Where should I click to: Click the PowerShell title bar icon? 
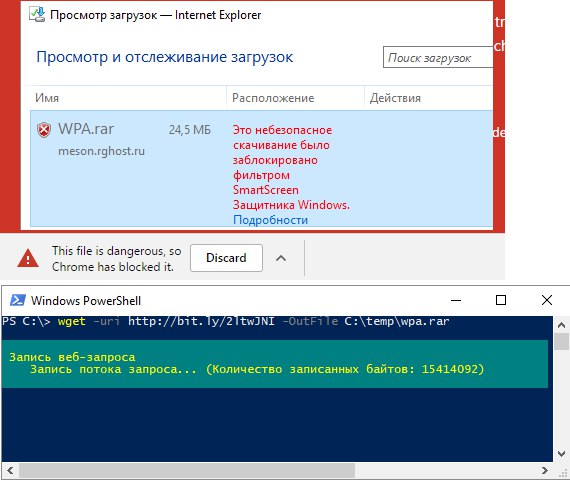click(x=17, y=300)
